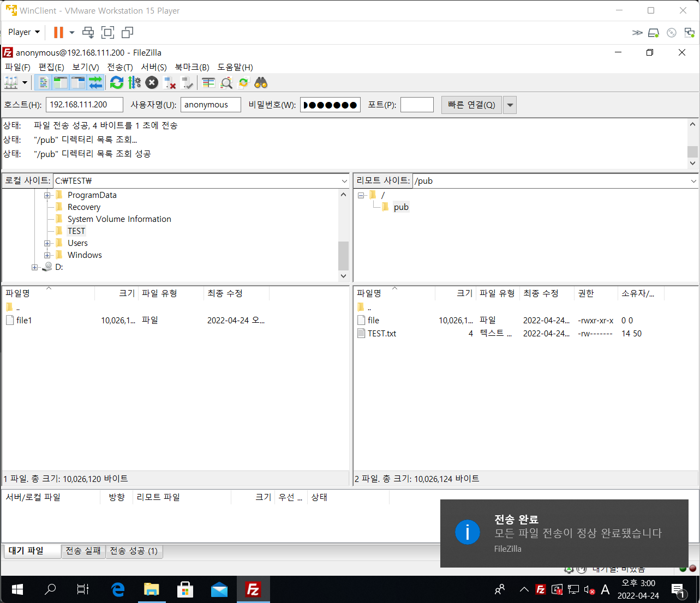Open the Mail app from taskbar
This screenshot has width=700, height=603.
point(219,589)
